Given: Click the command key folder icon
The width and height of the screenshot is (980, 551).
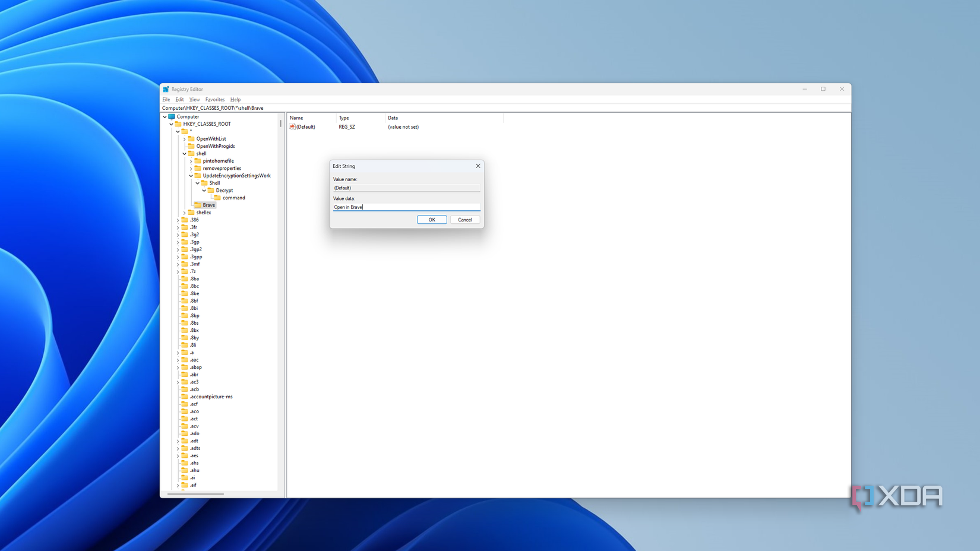Looking at the screenshot, I should click(216, 198).
